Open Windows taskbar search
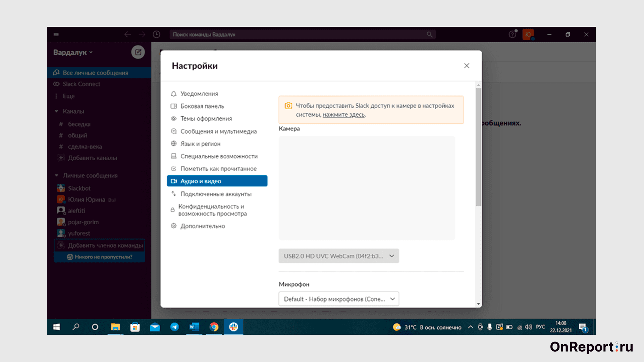The height and width of the screenshot is (362, 644). tap(76, 327)
